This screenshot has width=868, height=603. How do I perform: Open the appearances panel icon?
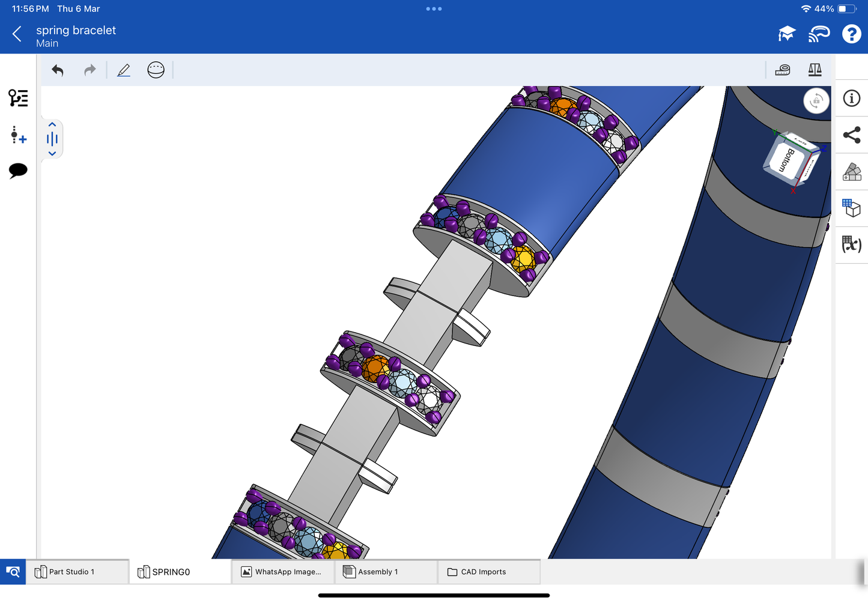tap(851, 172)
